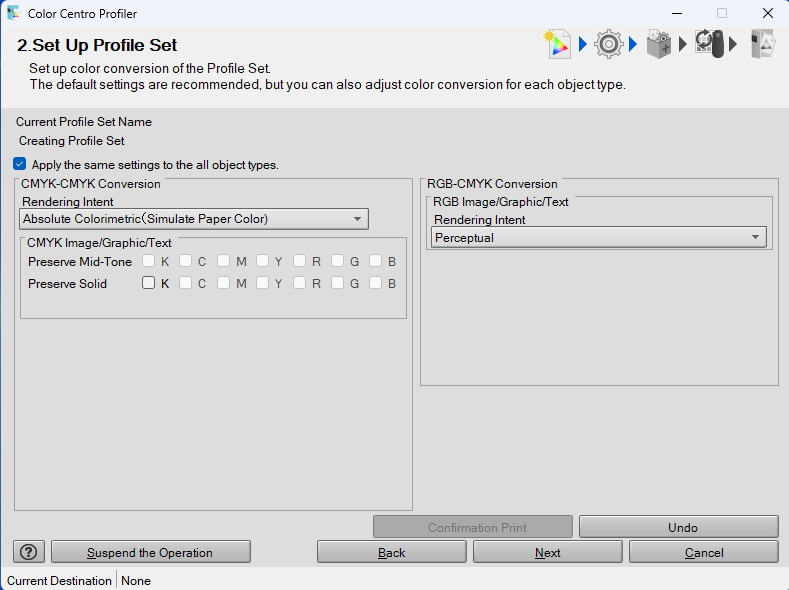This screenshot has height=590, width=789.
Task: Click the Confirmation Print button
Action: (x=472, y=527)
